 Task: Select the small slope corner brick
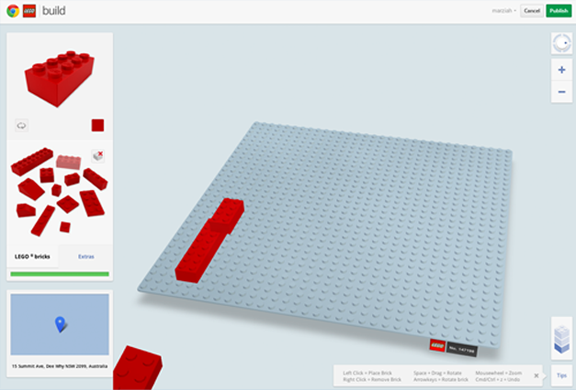point(26,210)
